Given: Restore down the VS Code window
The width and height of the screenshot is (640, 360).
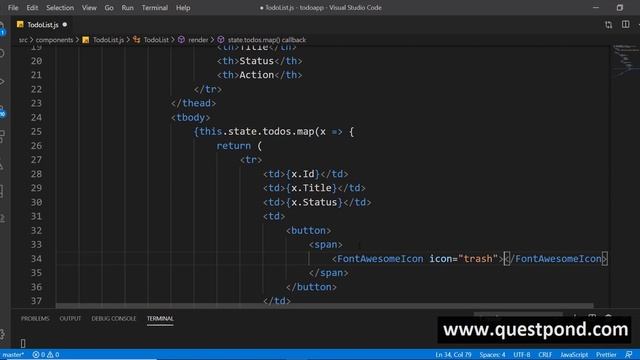Looking at the screenshot, I should tap(620, 8).
